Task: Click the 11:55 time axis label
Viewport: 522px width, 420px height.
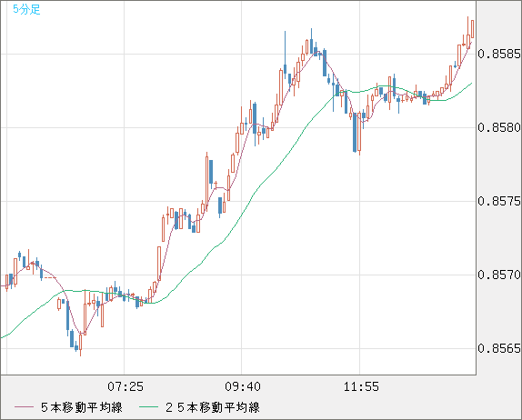Action: [x=361, y=386]
